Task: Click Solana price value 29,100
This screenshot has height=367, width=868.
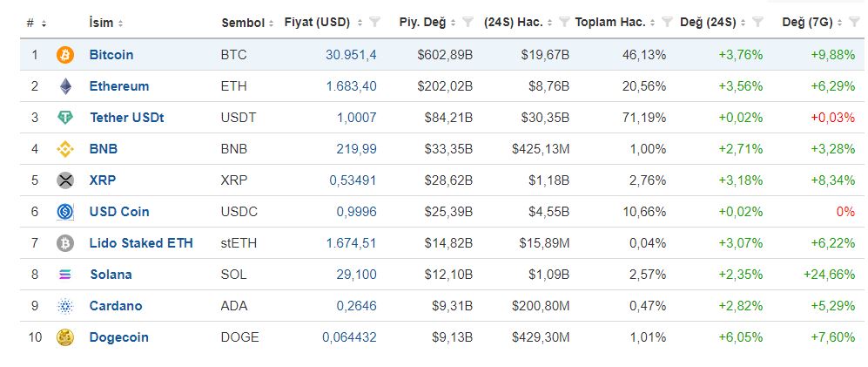Action: click(356, 275)
